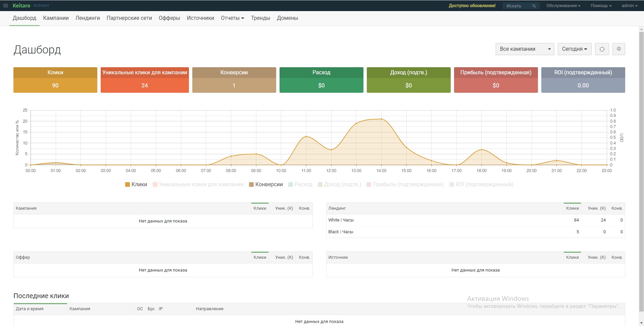Open the hamburger sidebar menu icon
Image resolution: width=644 pixels, height=326 pixels.
(5, 6)
